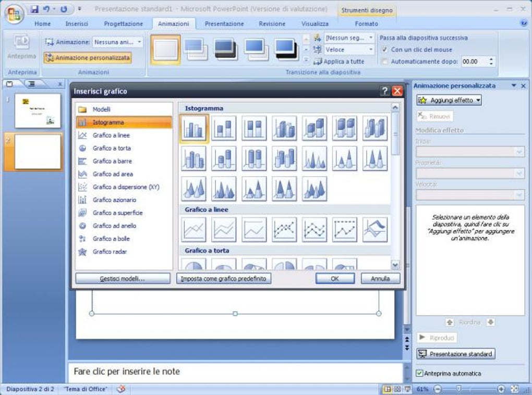Open the Office round button menu
The image size is (532, 395).
point(14,14)
